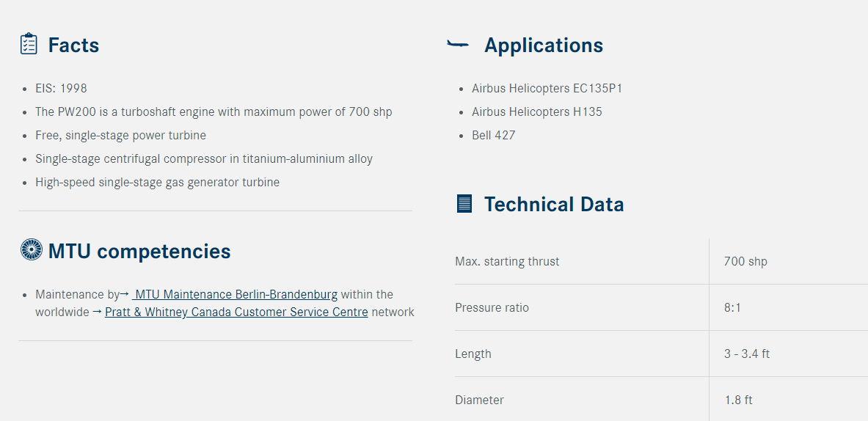The image size is (868, 421).
Task: Click the '3 - 3.4 ft' length value
Action: (747, 354)
